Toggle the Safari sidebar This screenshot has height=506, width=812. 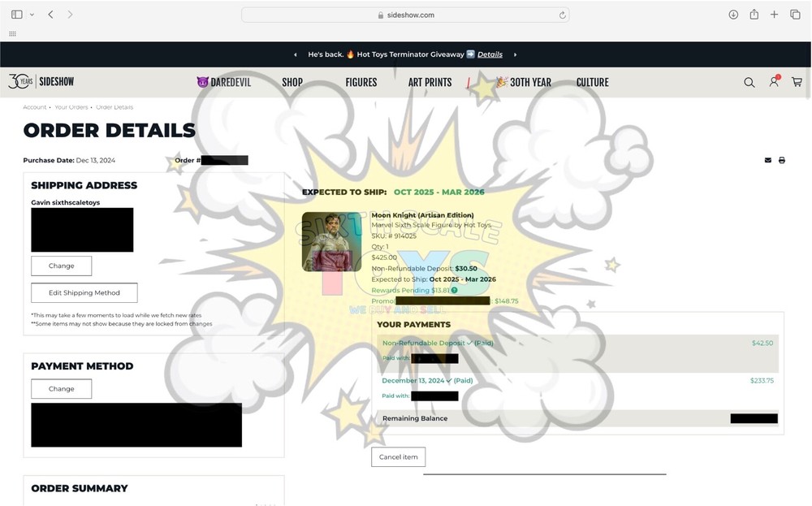click(16, 15)
